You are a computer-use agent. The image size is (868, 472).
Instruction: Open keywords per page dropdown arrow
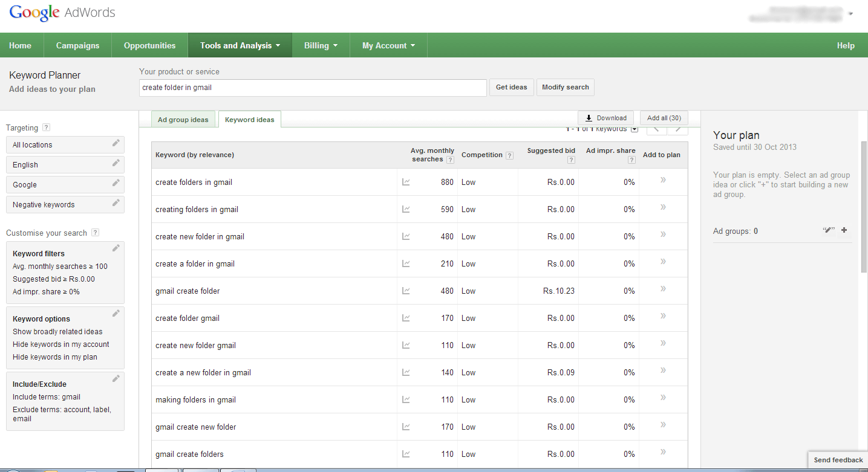pos(634,129)
